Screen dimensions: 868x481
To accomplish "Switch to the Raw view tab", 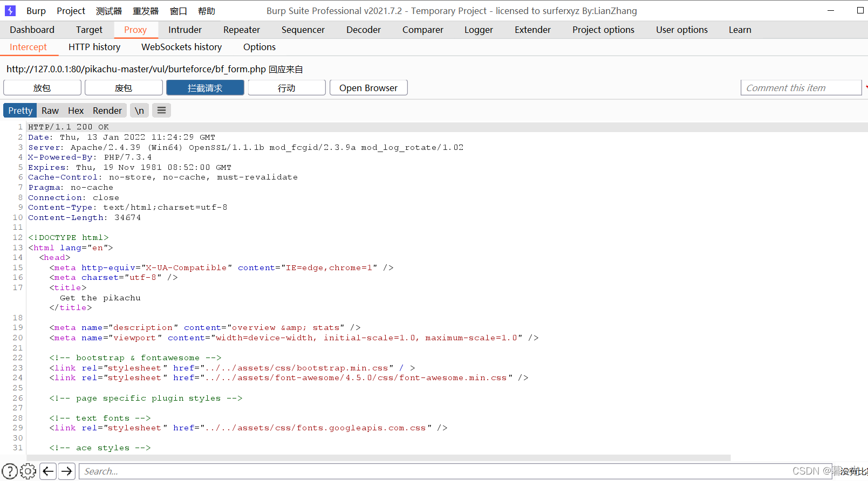I will (x=50, y=111).
